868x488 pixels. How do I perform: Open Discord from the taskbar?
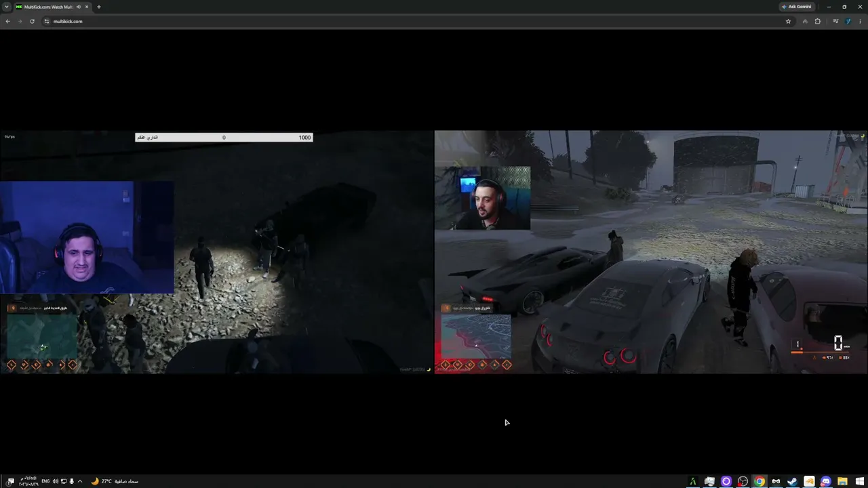[825, 481]
